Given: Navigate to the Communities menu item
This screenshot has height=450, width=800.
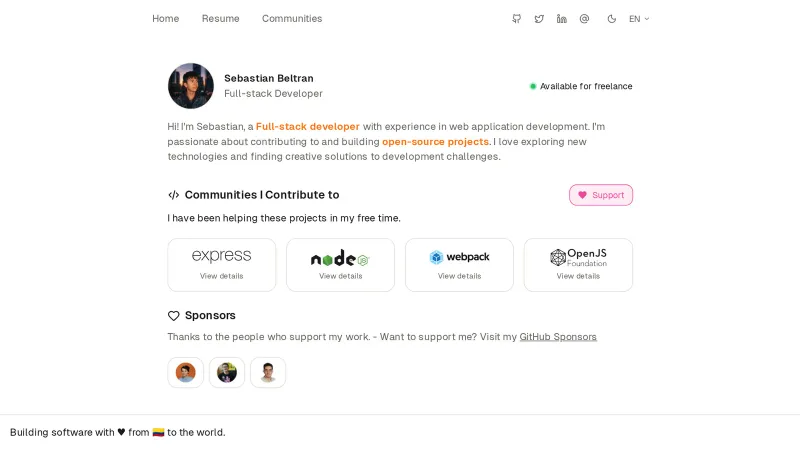Looking at the screenshot, I should [292, 19].
